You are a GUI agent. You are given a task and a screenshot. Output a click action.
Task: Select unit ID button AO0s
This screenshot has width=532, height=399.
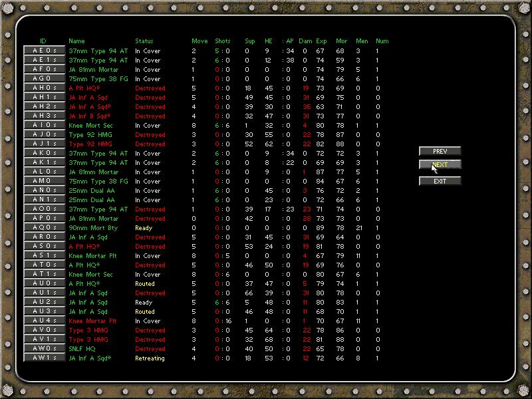pyautogui.click(x=44, y=209)
